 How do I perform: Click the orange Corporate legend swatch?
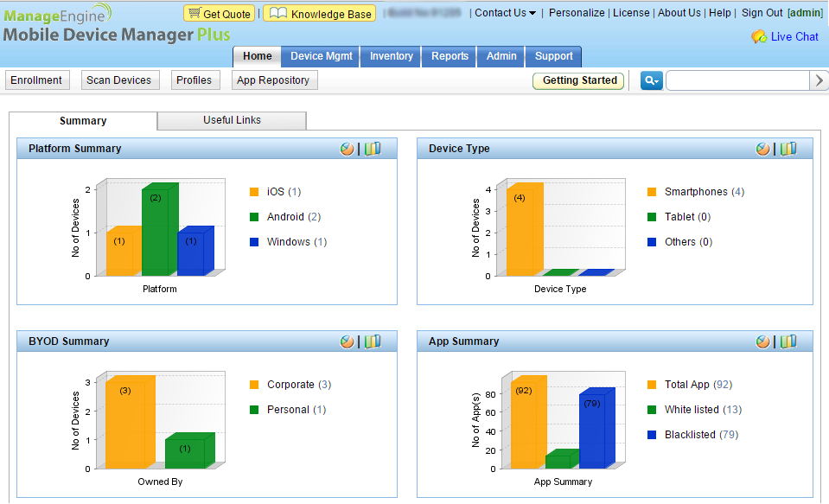[x=254, y=385]
